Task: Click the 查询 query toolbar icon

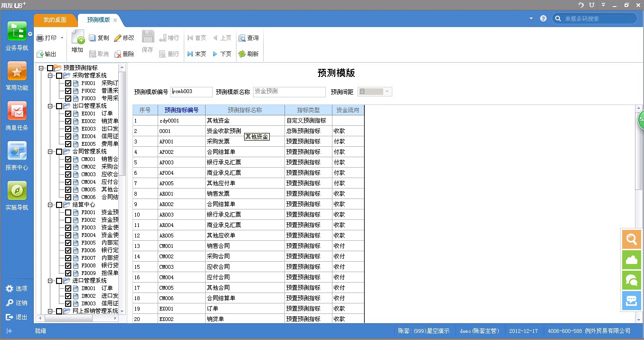Action: (242, 38)
